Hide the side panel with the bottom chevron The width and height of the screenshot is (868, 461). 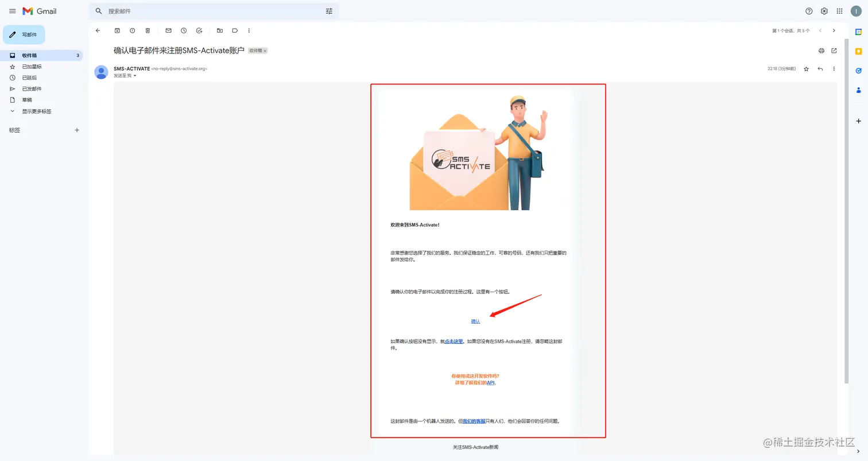point(858,451)
